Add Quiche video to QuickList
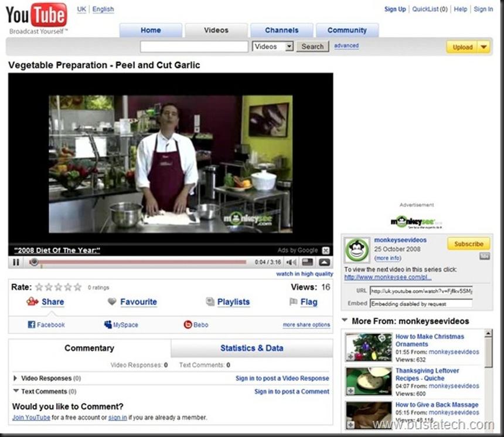The image size is (504, 437). tap(350, 391)
